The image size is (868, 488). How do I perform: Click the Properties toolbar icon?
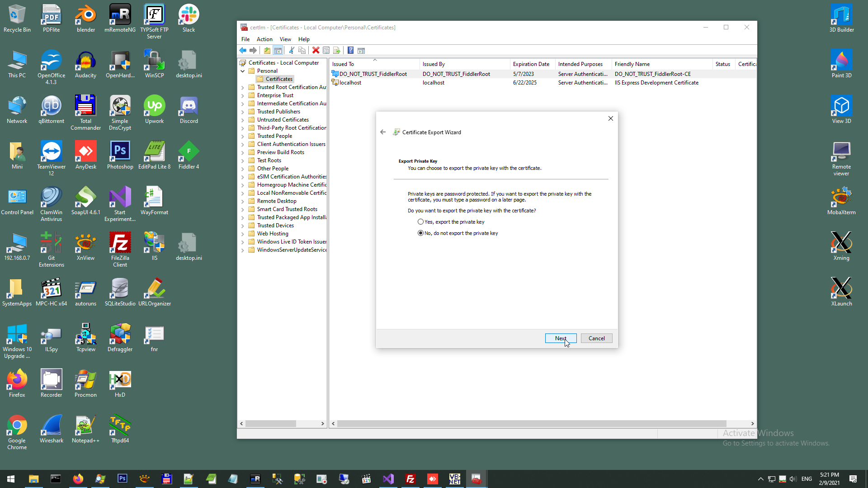[326, 51]
